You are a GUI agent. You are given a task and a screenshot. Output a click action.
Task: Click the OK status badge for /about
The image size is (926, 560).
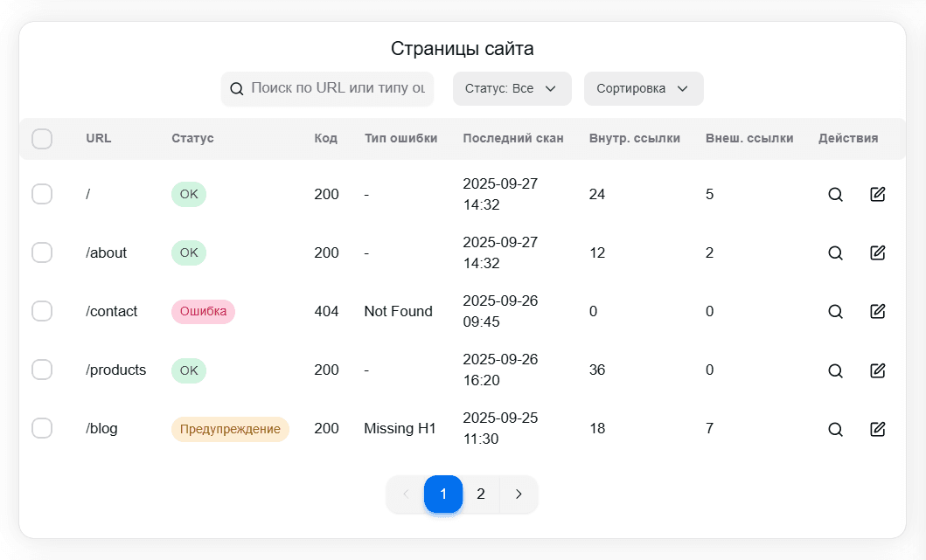(188, 252)
